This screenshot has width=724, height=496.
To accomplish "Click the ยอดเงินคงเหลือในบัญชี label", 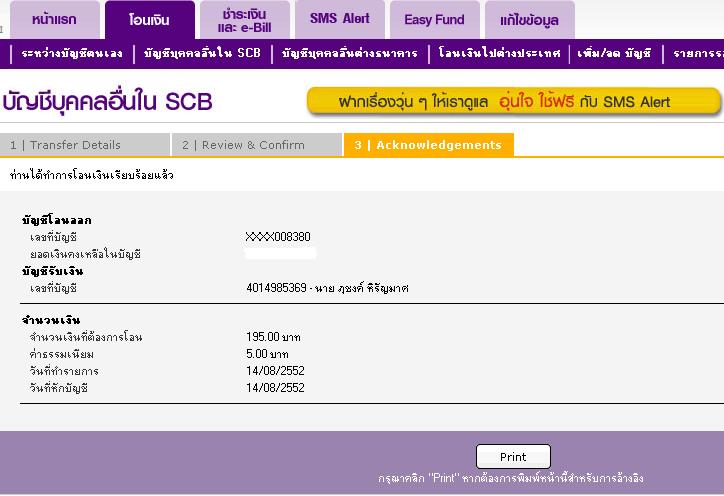I will [85, 254].
